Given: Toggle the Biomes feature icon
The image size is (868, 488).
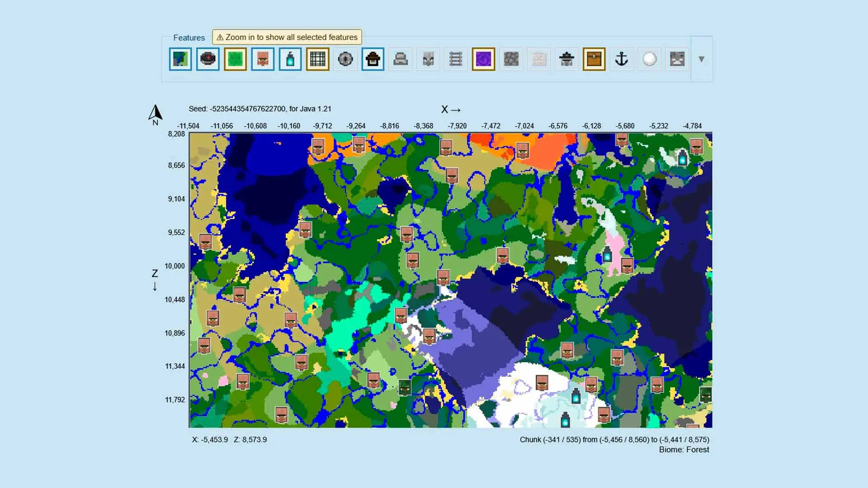Looking at the screenshot, I should pos(180,59).
